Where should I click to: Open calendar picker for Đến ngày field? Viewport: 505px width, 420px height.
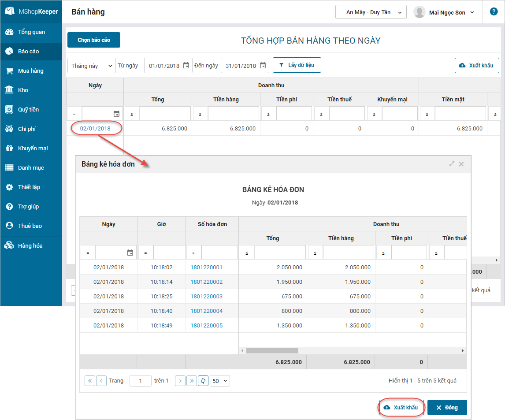tap(263, 66)
